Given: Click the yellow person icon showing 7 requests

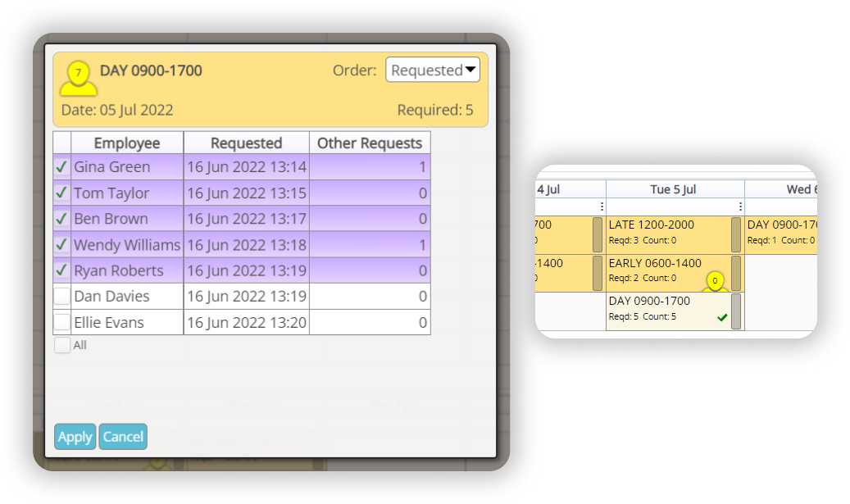Looking at the screenshot, I should tap(79, 75).
